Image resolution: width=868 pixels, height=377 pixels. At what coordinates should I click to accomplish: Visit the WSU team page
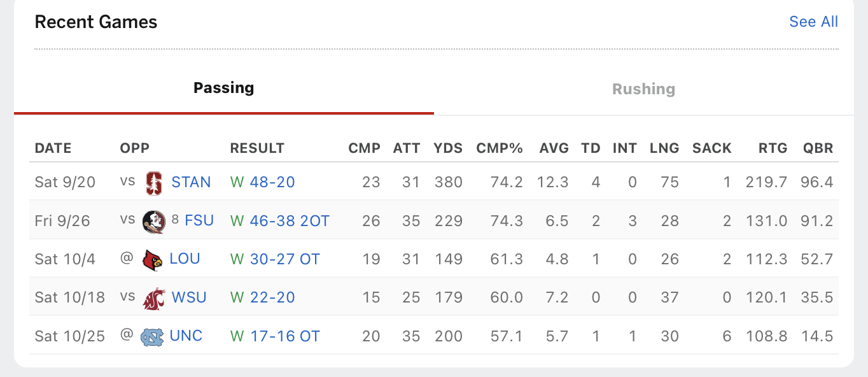189,297
